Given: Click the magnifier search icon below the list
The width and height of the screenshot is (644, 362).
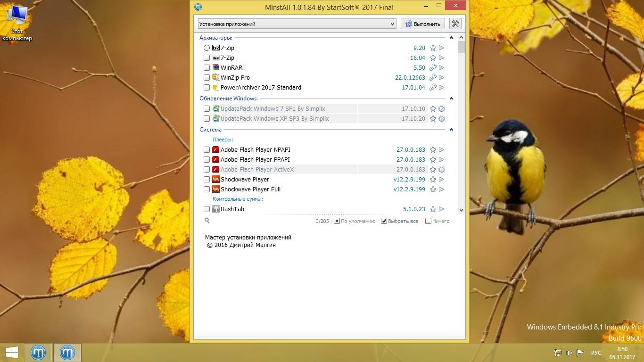Looking at the screenshot, I should pos(207,221).
